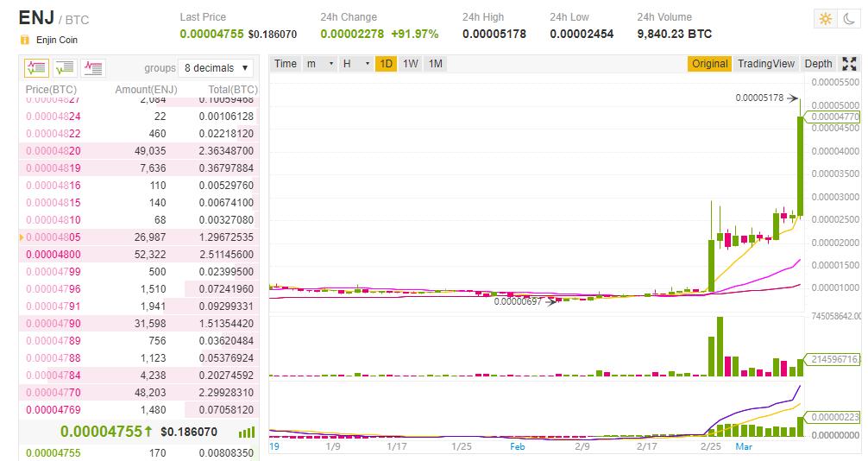Show sell orders only order book view

click(92, 68)
